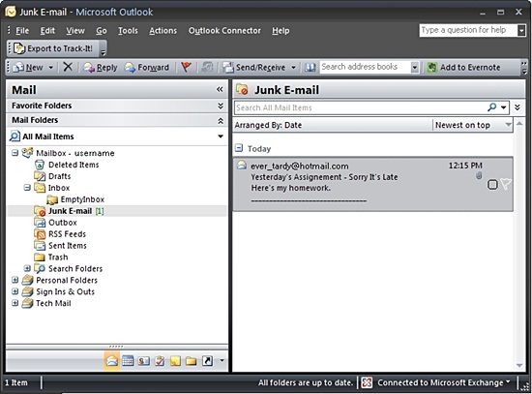Click the search magnifier icon

[491, 107]
